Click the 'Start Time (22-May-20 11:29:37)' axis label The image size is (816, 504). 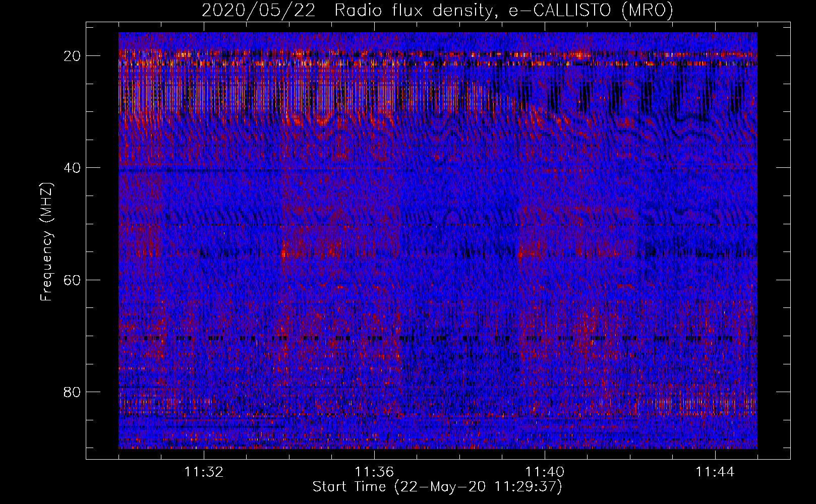click(x=437, y=487)
